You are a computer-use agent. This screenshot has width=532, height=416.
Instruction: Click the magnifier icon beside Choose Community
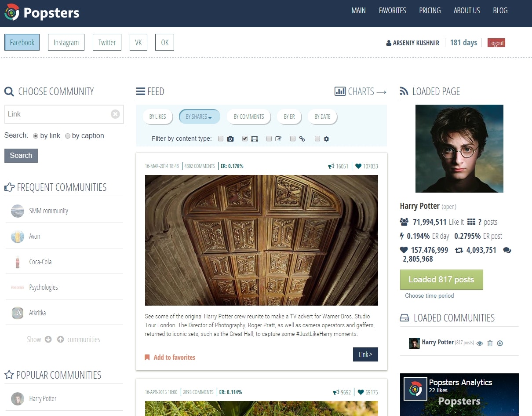9,91
